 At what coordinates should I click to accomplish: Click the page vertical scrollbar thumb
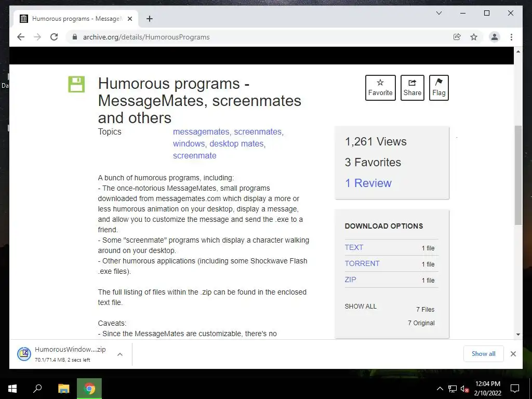point(518,175)
